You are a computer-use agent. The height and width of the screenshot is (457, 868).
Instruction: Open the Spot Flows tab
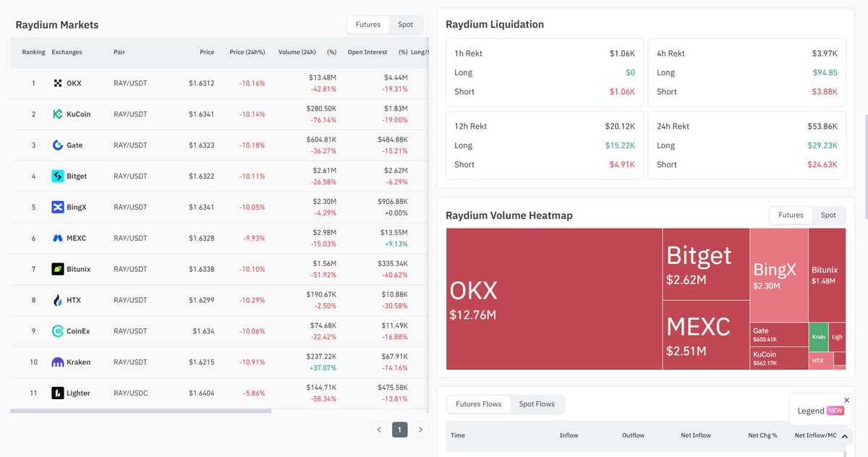[537, 404]
